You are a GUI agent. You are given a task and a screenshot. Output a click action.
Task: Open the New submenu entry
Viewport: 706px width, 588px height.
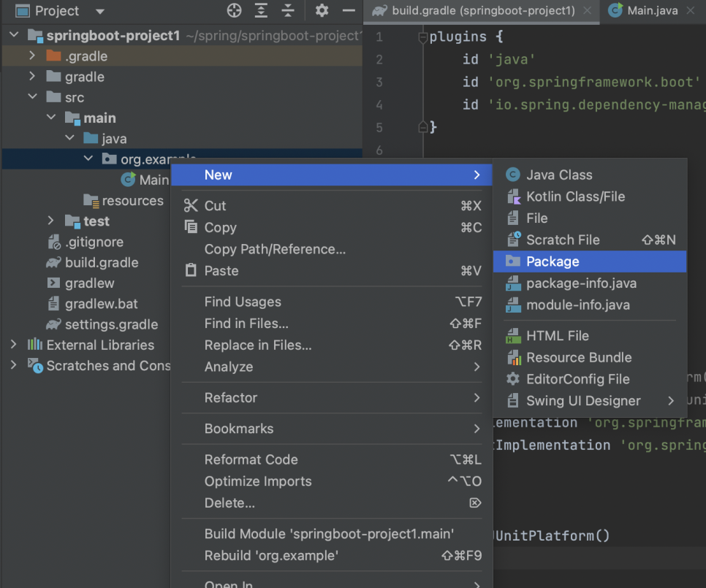point(332,175)
